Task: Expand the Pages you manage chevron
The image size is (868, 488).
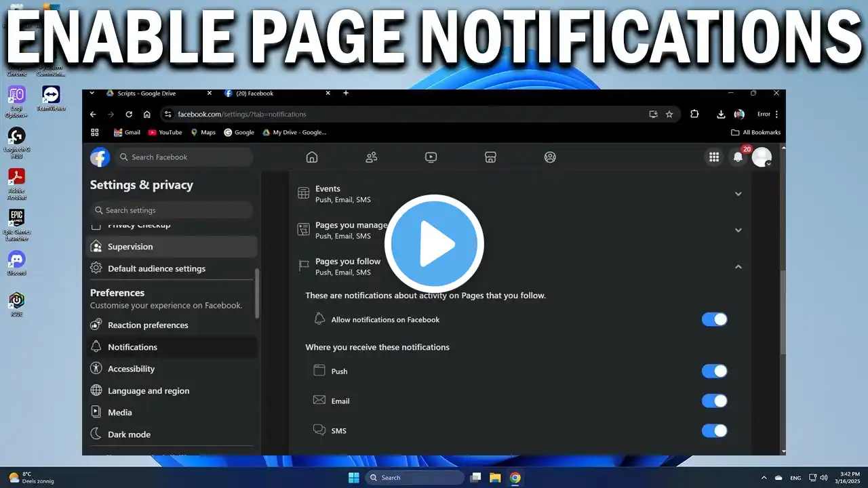Action: coord(738,230)
